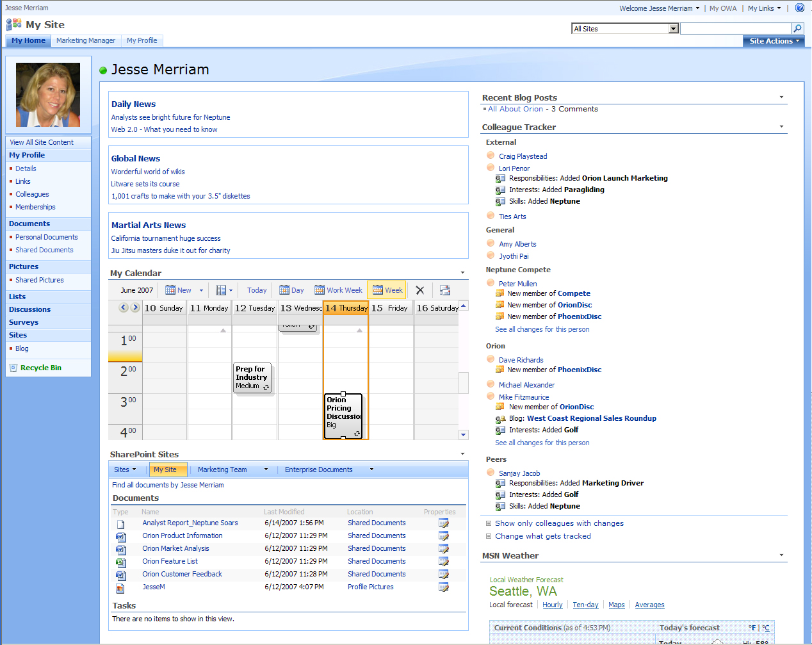This screenshot has width=812, height=645.
Task: Click the search text box
Action: pos(736,28)
